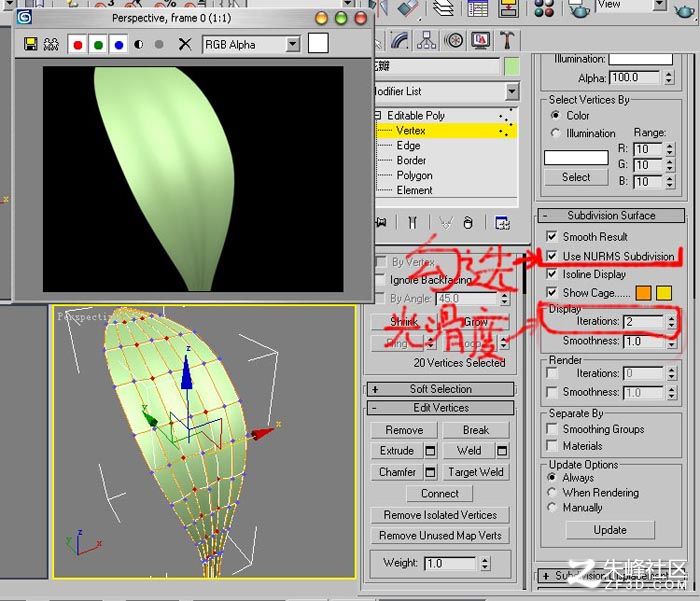Viewport: 700px width, 601px height.
Task: Open the View reference coordinate dropdown
Action: tap(659, 5)
